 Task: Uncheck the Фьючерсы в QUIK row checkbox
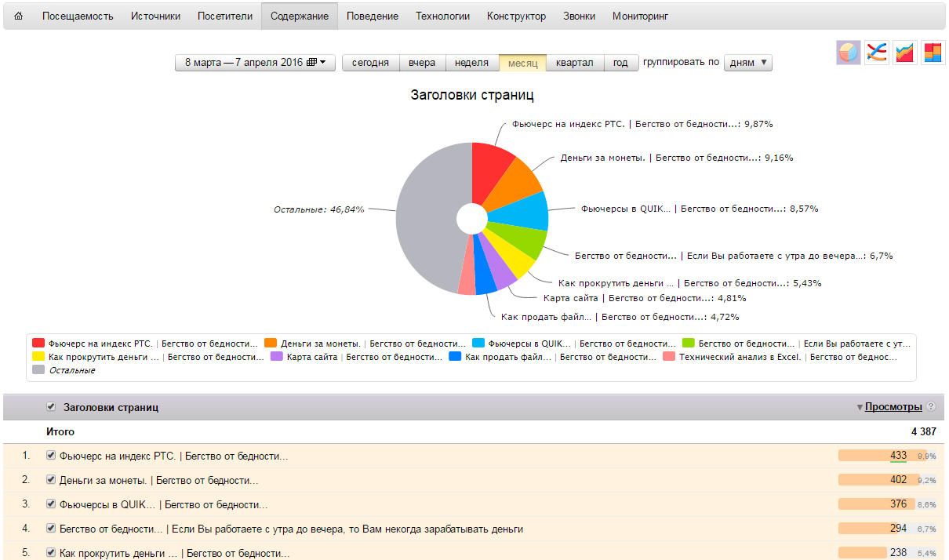pyautogui.click(x=51, y=504)
